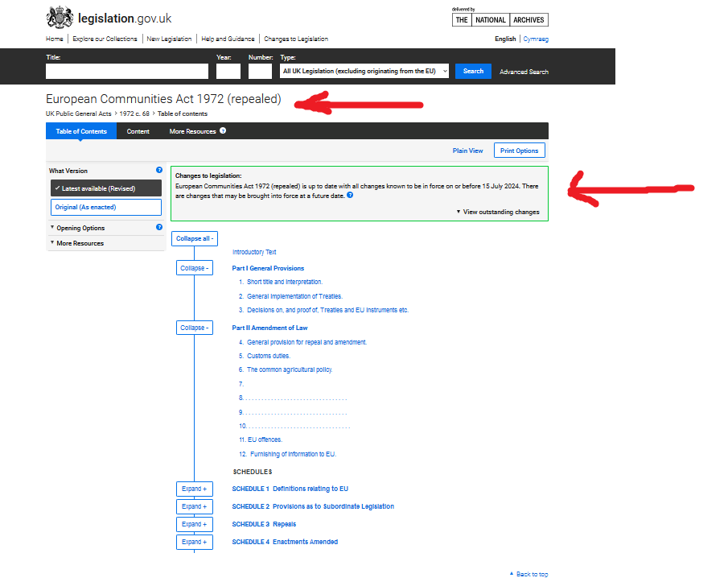Open section 5 Customs duties
The width and height of the screenshot is (728, 582).
click(x=269, y=357)
